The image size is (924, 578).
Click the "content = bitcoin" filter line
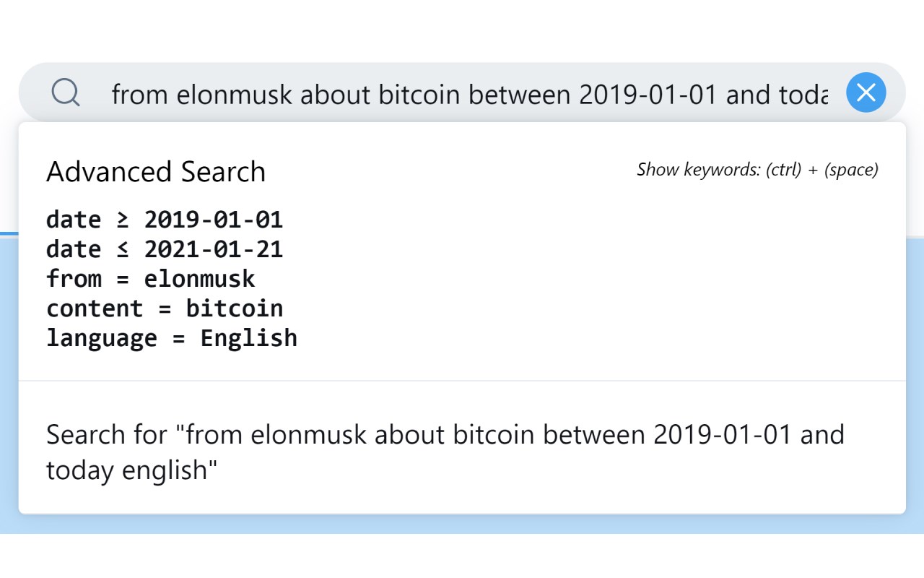coord(165,309)
